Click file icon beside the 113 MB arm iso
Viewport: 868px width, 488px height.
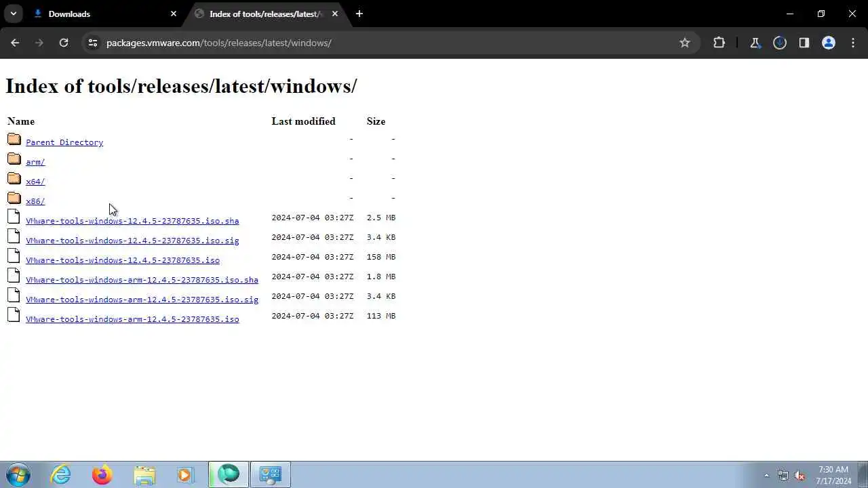[14, 315]
